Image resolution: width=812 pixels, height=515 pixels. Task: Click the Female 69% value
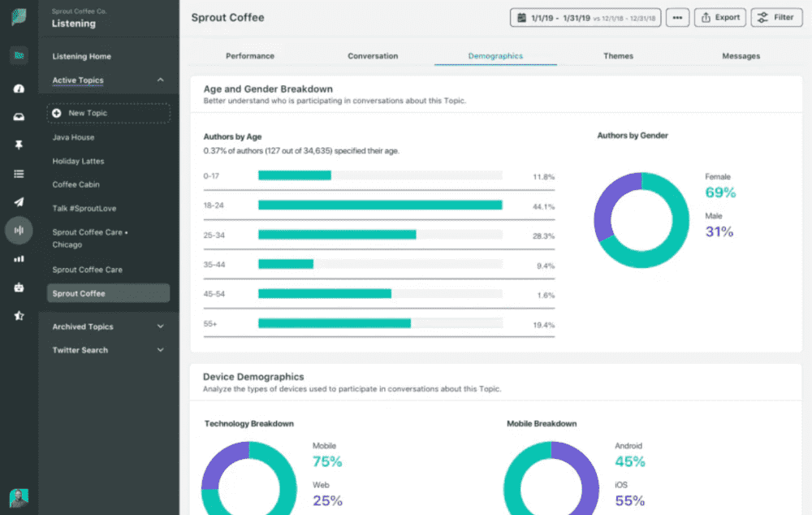(720, 193)
